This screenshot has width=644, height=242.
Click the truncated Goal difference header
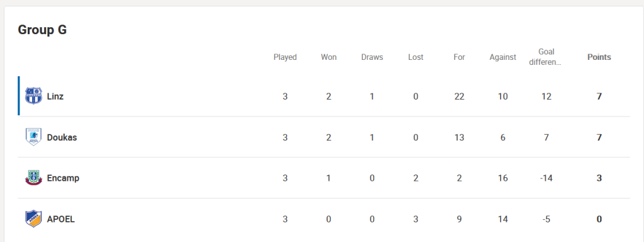point(547,57)
